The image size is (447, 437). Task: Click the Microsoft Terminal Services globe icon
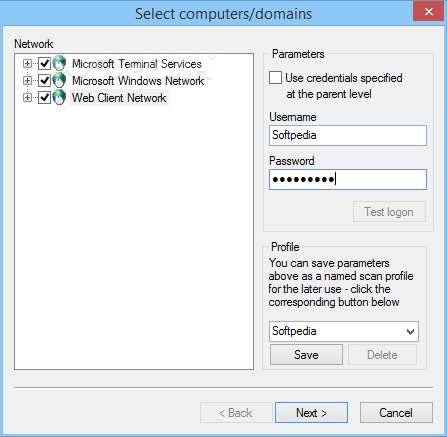(x=60, y=63)
